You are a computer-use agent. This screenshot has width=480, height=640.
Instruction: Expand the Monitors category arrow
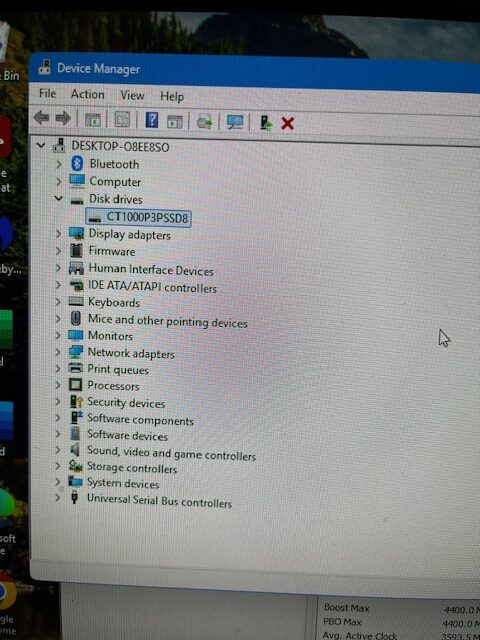(58, 335)
